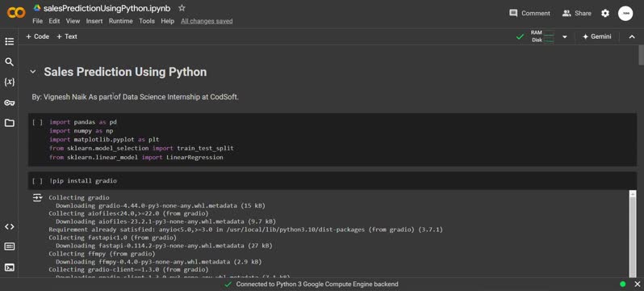644x291 pixels.
Task: Open the secrets key icon panel
Action: click(10, 103)
